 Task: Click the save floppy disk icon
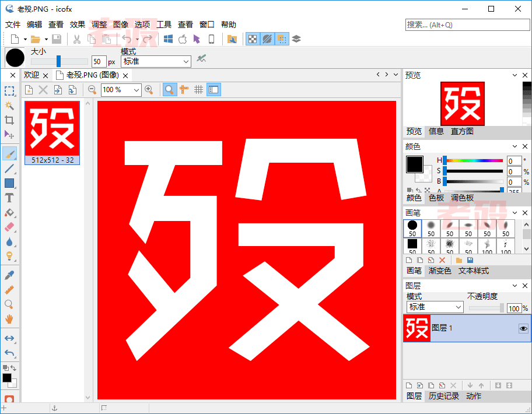point(57,39)
